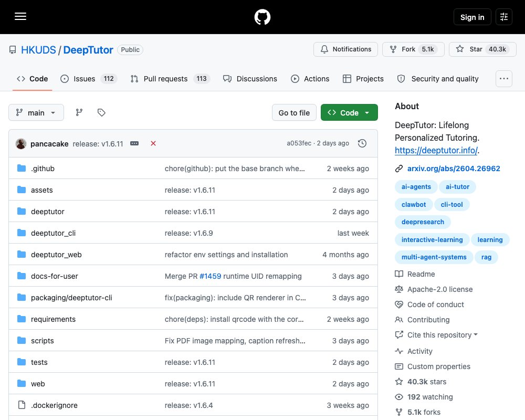Select the learning topic tag
This screenshot has height=420, width=525.
(x=490, y=240)
